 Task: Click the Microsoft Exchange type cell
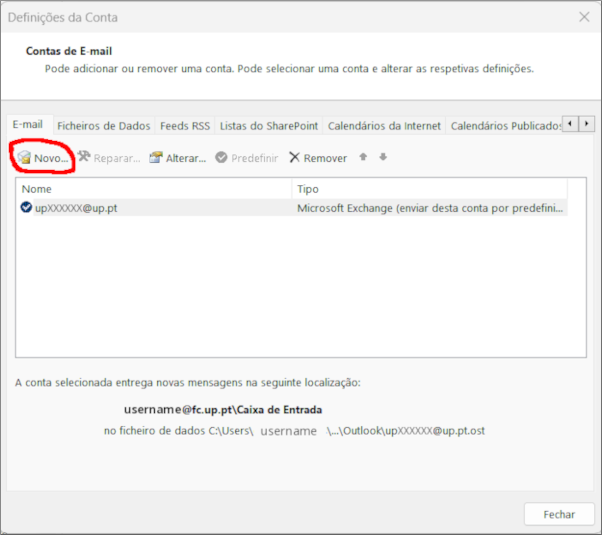pyautogui.click(x=430, y=208)
